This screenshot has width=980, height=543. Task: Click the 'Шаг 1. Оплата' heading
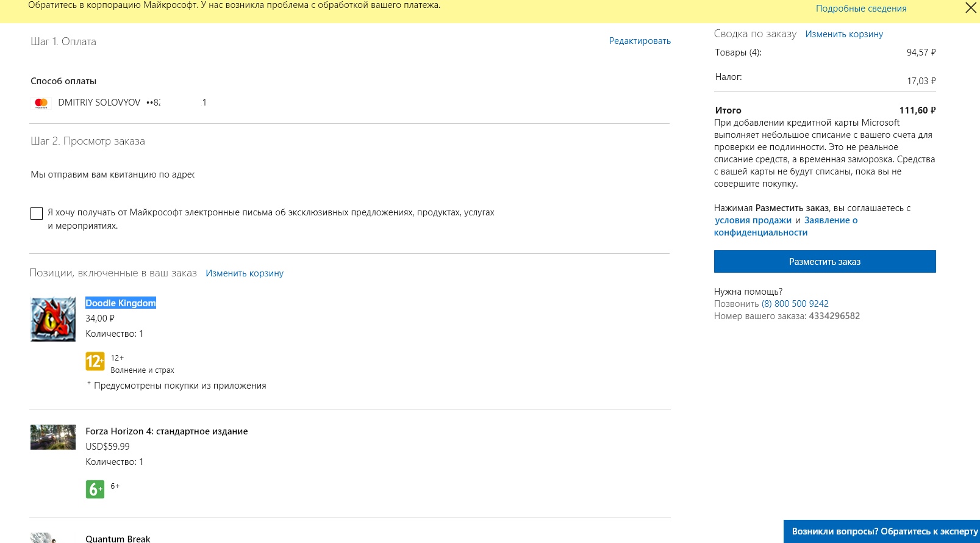pyautogui.click(x=63, y=41)
